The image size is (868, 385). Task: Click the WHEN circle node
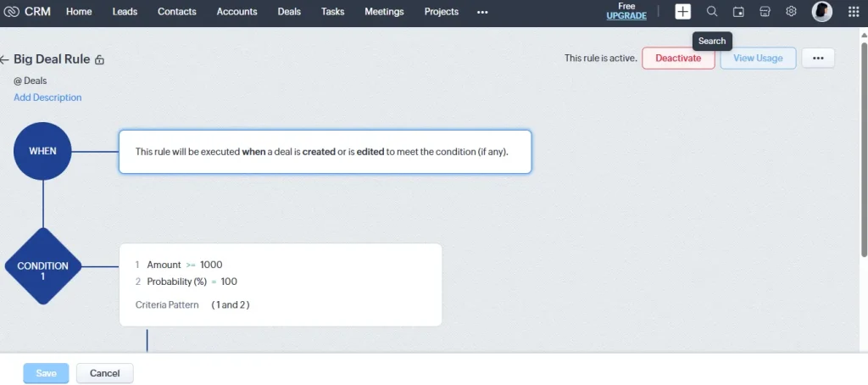[42, 151]
